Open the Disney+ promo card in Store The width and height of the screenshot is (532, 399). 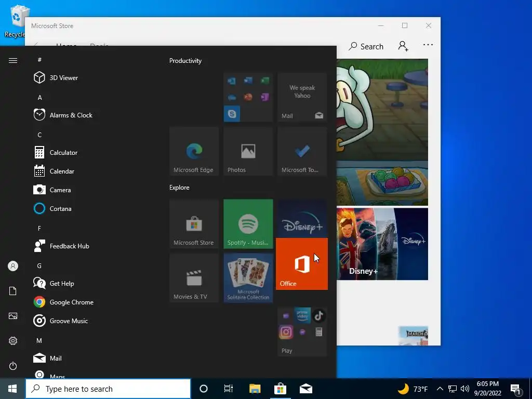click(x=382, y=244)
